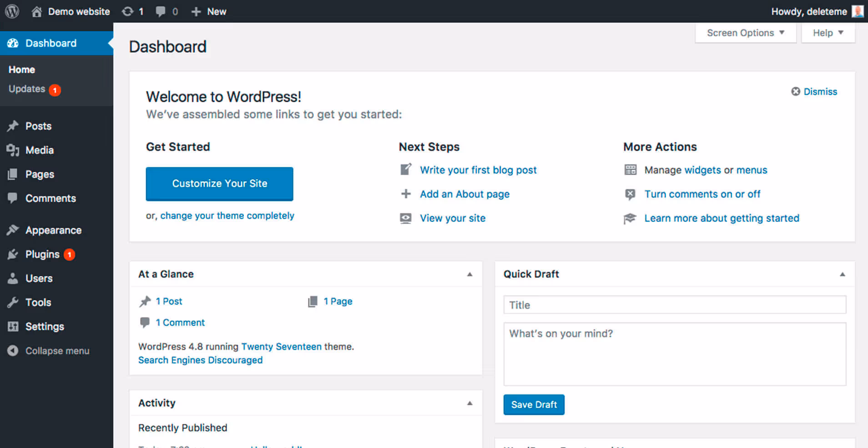
Task: Click the comment-off icon beside Turn comments
Action: tap(631, 194)
